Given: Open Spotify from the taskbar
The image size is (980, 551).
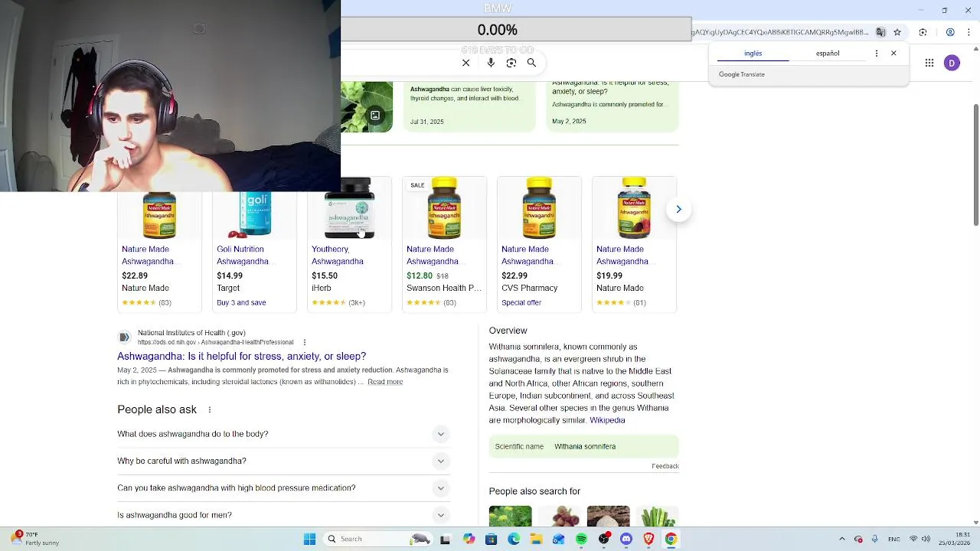Looking at the screenshot, I should pos(581,539).
